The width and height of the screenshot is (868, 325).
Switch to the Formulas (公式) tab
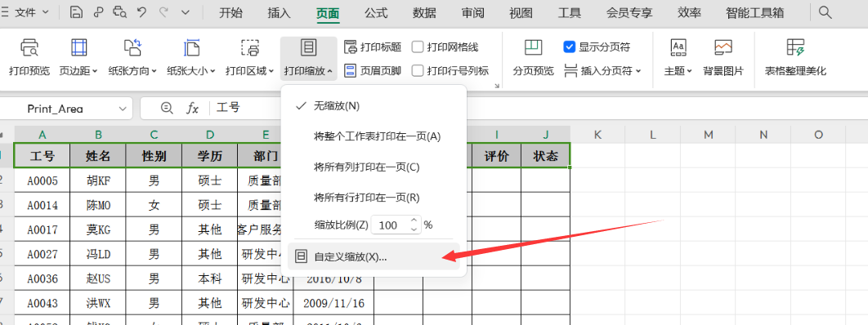376,13
